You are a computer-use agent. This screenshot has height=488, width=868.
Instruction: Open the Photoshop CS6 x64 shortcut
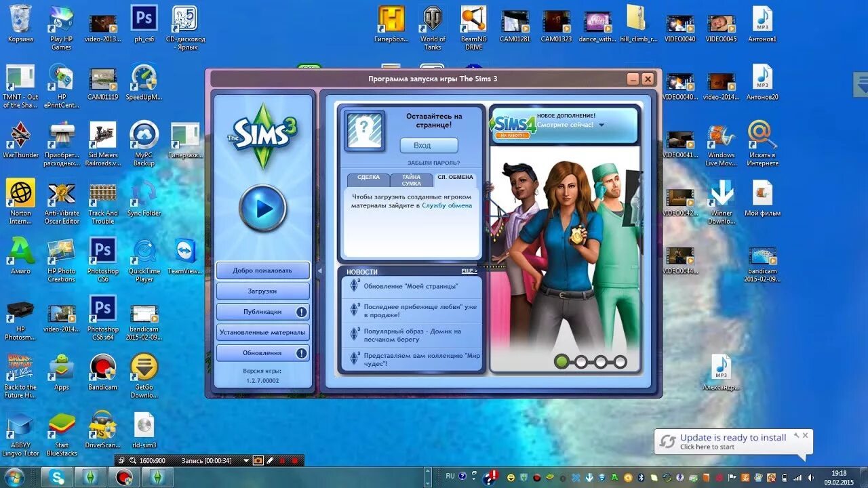[102, 318]
